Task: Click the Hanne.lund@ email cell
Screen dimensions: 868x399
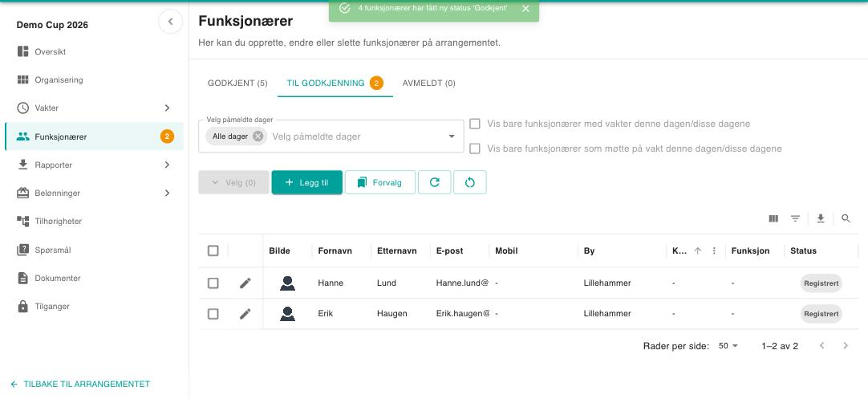Action: click(x=462, y=283)
